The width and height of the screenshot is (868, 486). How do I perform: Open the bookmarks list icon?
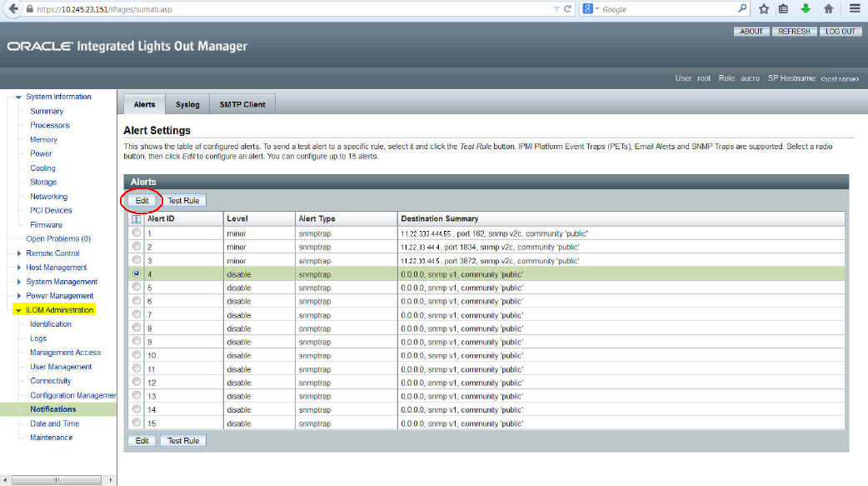(783, 9)
